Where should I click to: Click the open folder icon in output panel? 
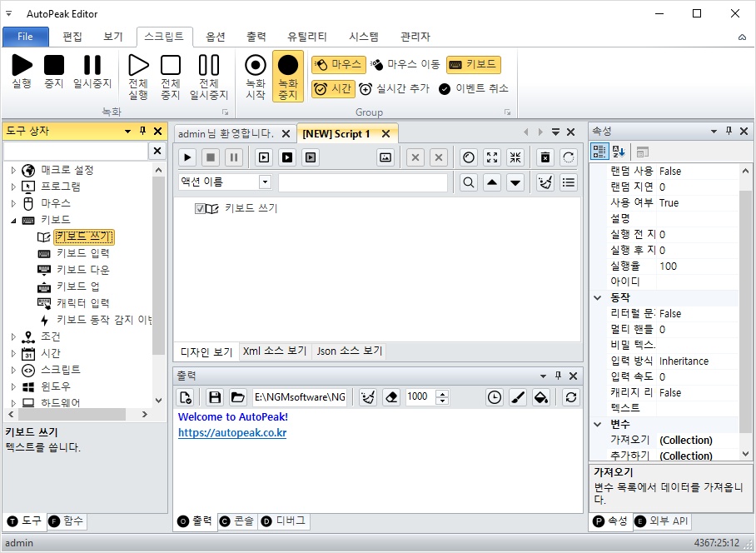[x=237, y=397]
